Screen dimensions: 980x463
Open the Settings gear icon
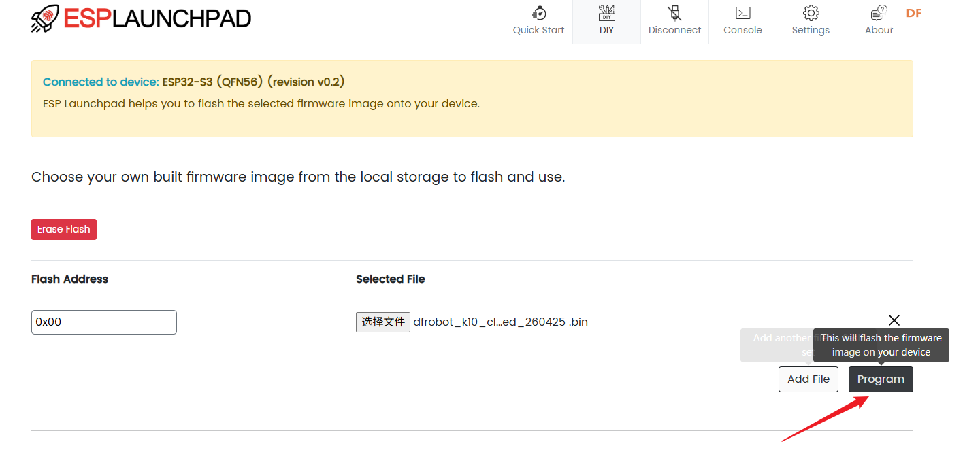point(811,13)
